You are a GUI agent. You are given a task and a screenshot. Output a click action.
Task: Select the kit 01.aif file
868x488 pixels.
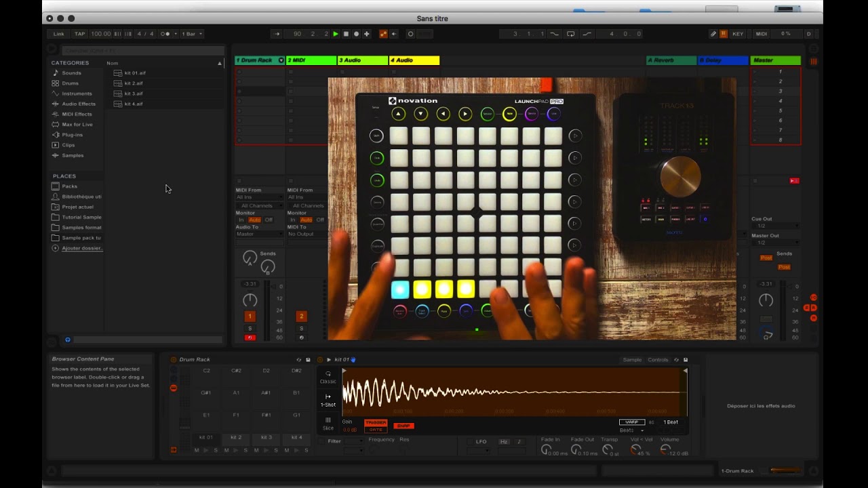tap(134, 73)
